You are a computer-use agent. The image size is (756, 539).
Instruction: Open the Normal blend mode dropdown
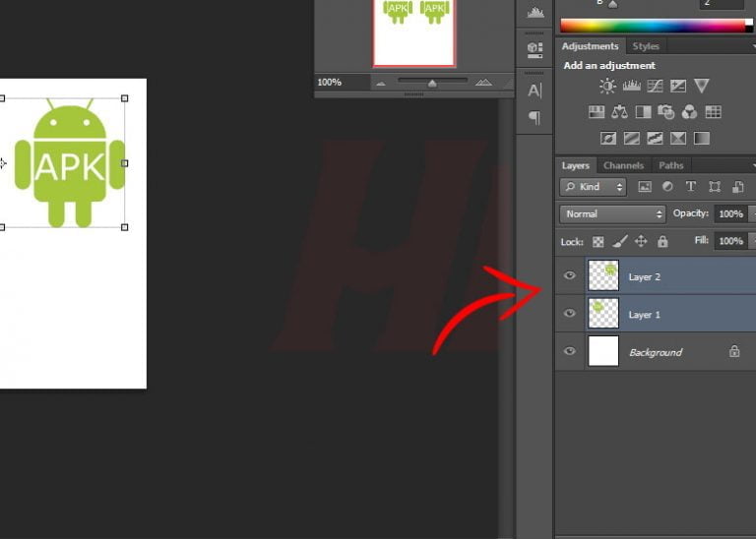(x=612, y=213)
